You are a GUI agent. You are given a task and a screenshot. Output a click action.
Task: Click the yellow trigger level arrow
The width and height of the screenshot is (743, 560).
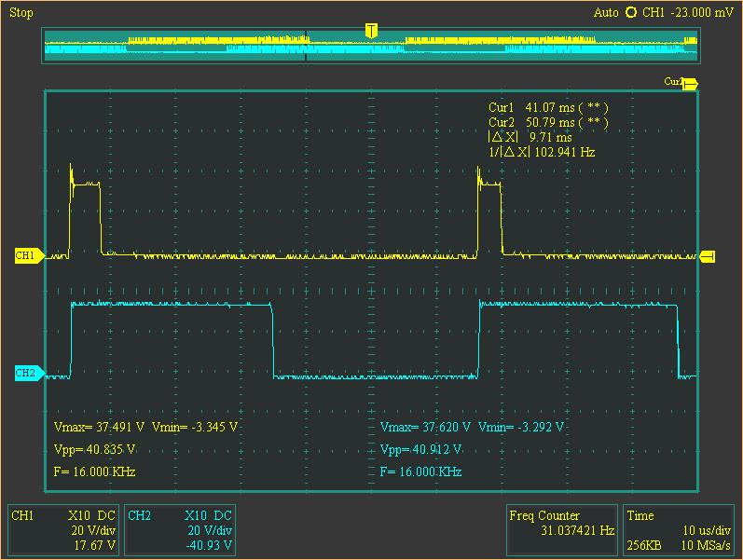click(x=708, y=256)
